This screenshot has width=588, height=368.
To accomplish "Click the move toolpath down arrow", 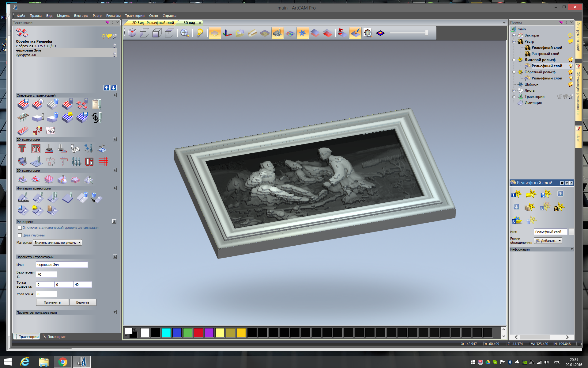I will [114, 88].
